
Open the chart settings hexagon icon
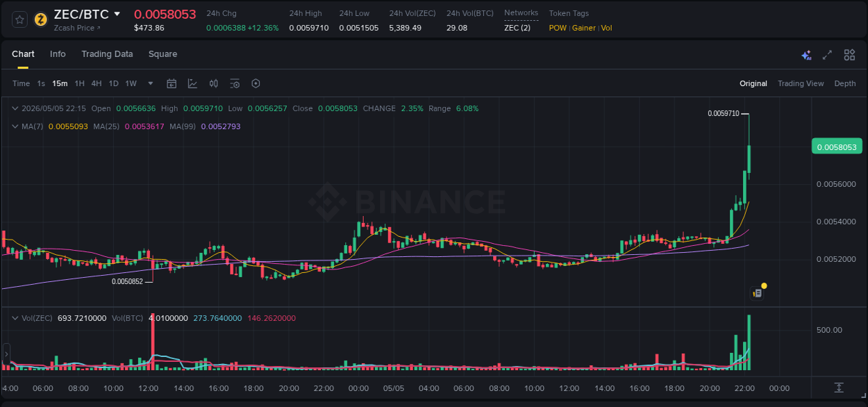256,83
